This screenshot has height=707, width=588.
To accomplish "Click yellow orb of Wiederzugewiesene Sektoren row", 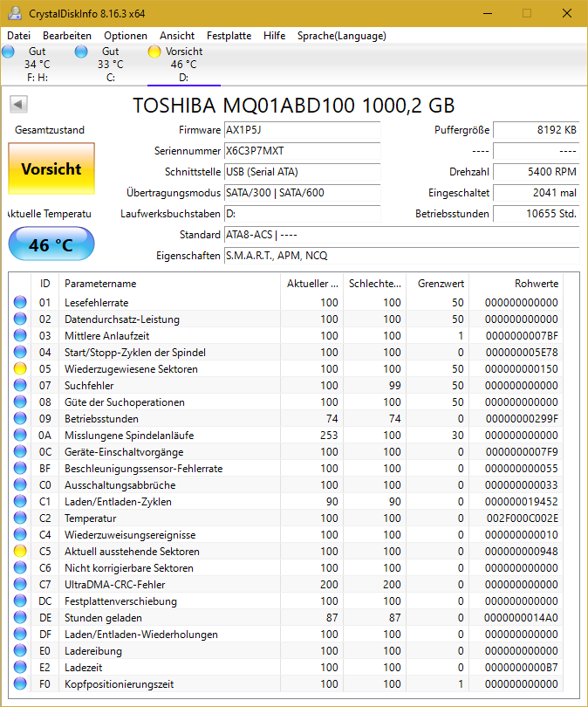I will coord(20,368).
